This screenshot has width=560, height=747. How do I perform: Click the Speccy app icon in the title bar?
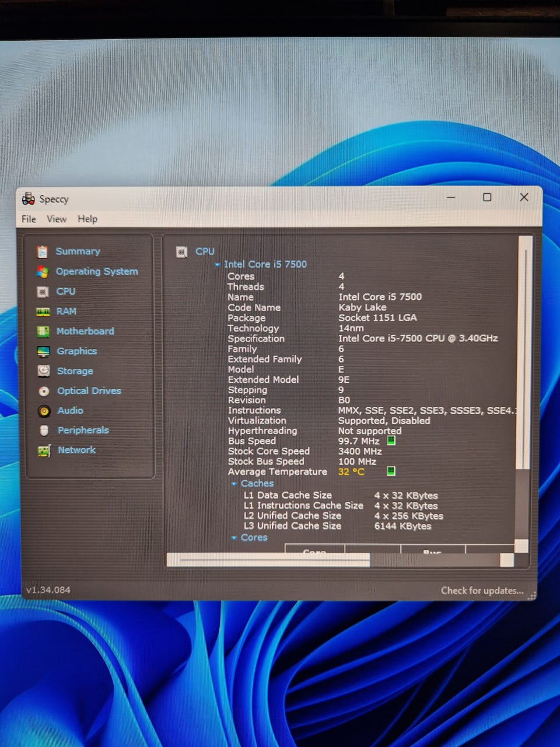pos(28,200)
